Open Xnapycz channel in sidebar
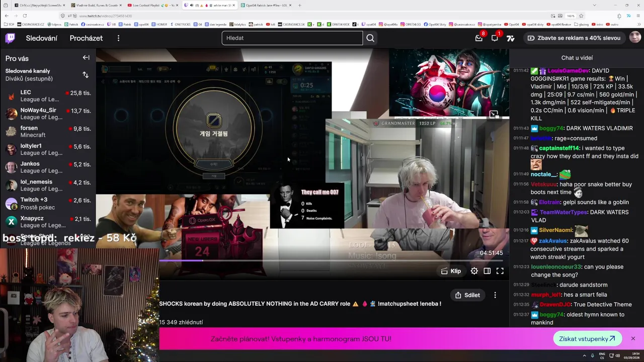Image resolution: width=644 pixels, height=362 pixels. pyautogui.click(x=48, y=221)
